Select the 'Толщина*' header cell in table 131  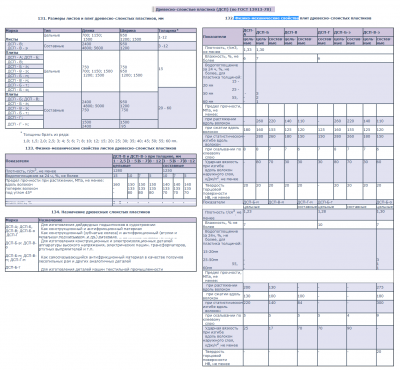(177, 30)
